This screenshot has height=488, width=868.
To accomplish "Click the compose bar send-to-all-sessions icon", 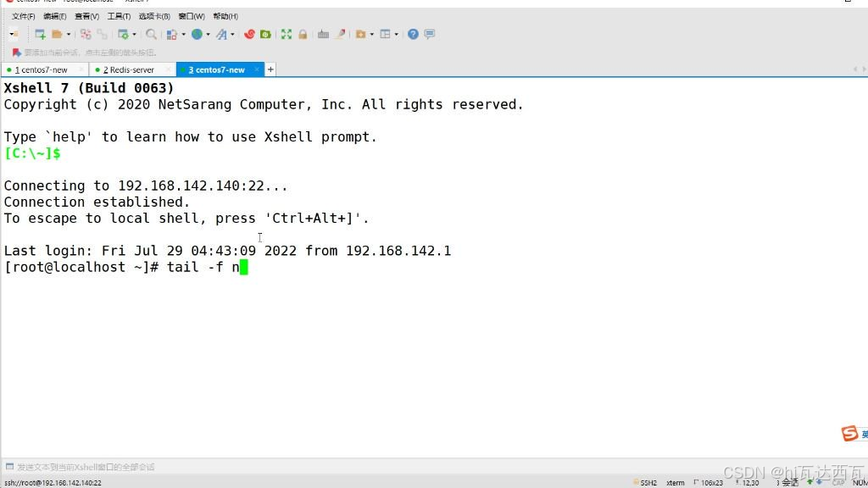I will [9, 467].
